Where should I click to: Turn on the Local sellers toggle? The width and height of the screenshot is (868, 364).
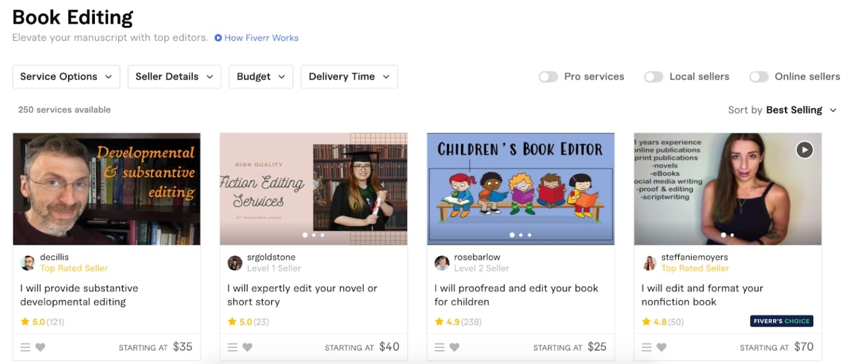[654, 76]
